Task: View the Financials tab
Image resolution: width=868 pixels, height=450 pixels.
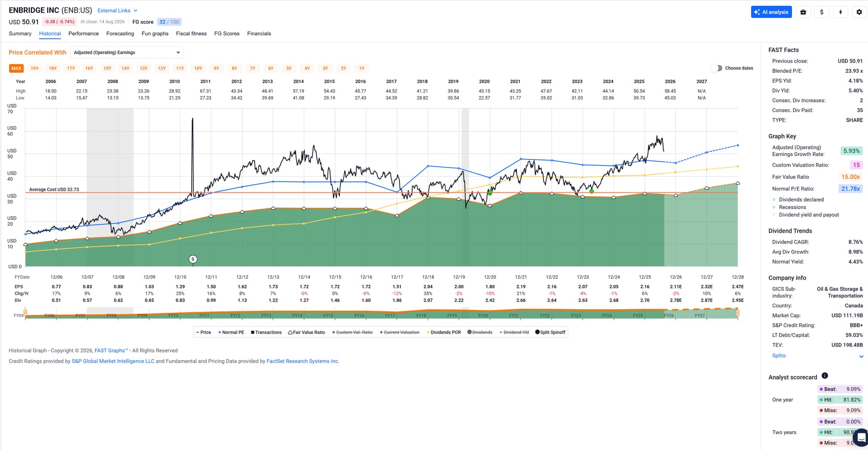Action: (x=259, y=33)
